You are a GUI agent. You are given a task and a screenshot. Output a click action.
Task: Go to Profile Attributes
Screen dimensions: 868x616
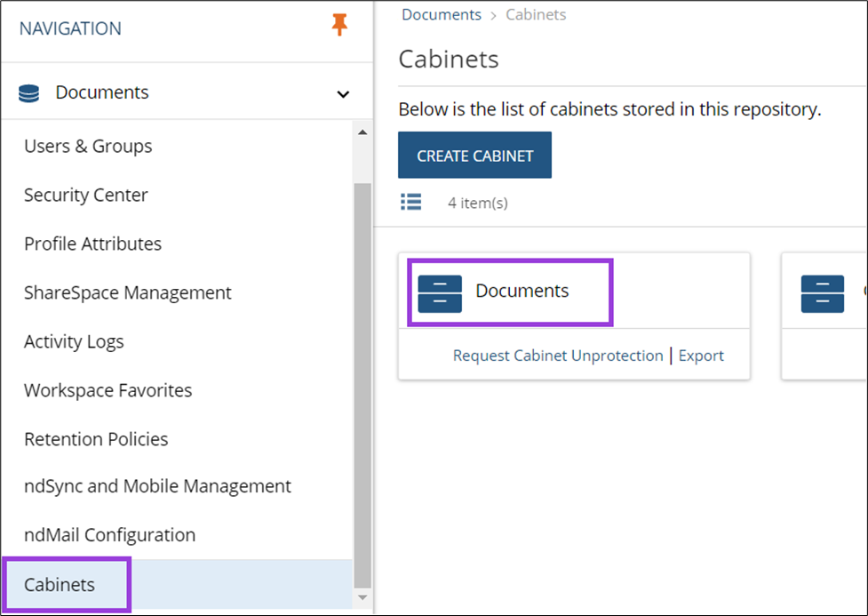pos(92,244)
